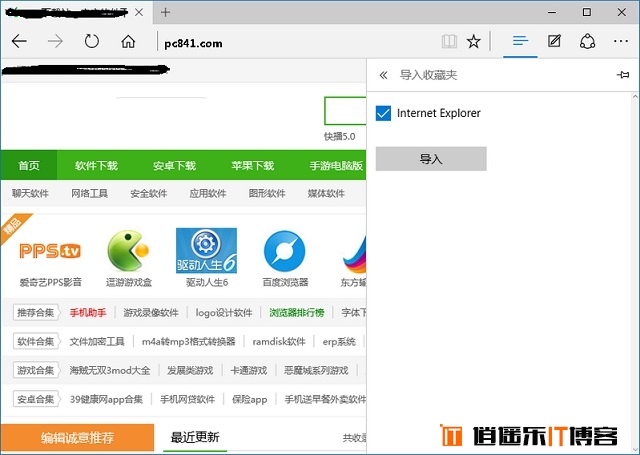Open 手游电脑版 nav tab

[x=336, y=165]
